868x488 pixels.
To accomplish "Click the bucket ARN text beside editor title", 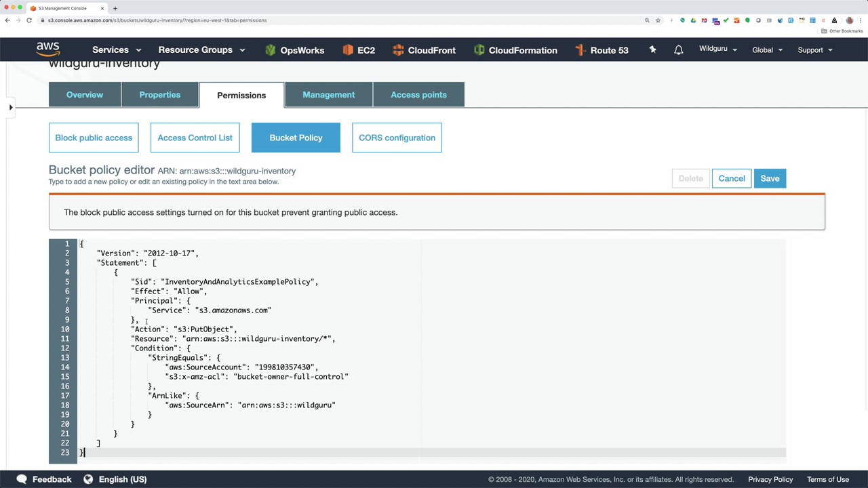I will [226, 171].
